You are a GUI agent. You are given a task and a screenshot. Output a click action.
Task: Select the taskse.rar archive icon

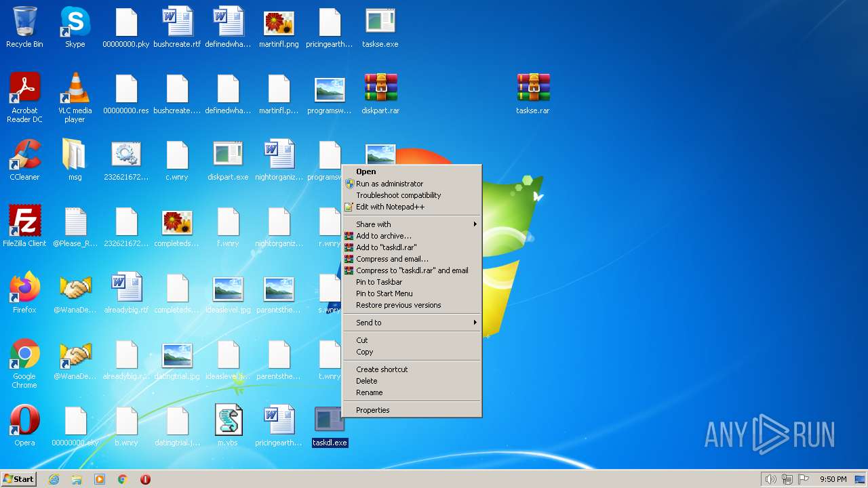coord(533,94)
